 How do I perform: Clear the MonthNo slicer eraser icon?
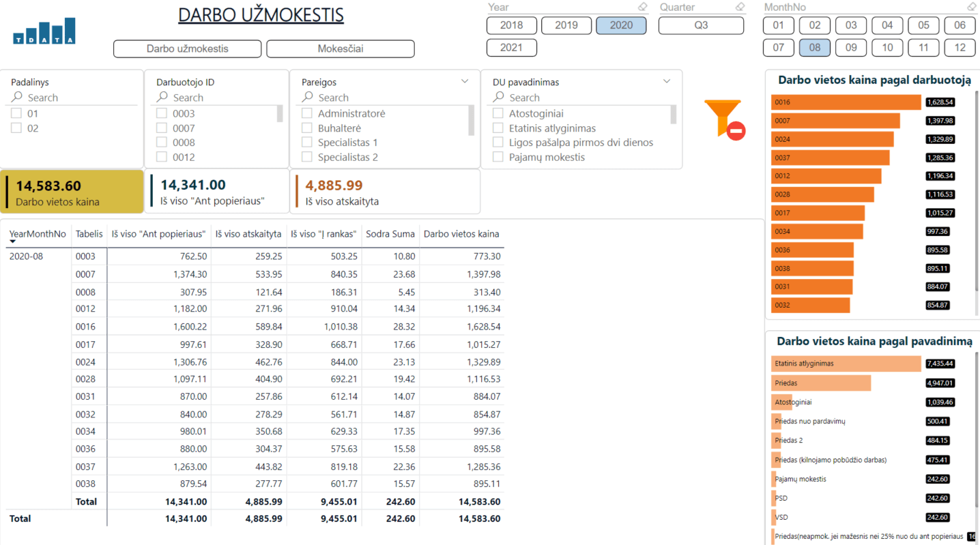[x=972, y=7]
